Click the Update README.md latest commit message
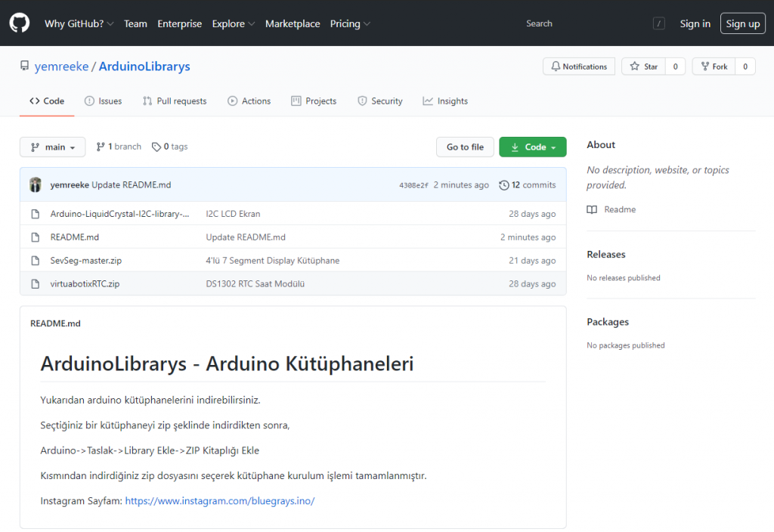 132,184
